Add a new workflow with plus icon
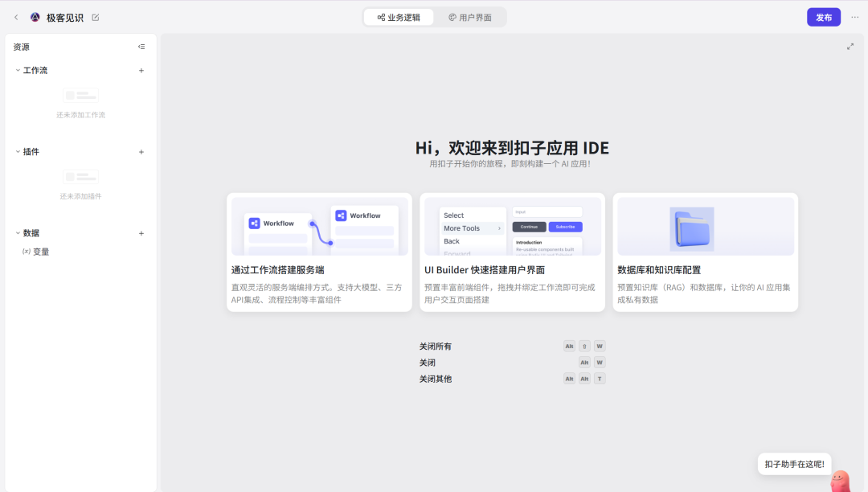Viewport: 868px width, 492px height. 141,70
